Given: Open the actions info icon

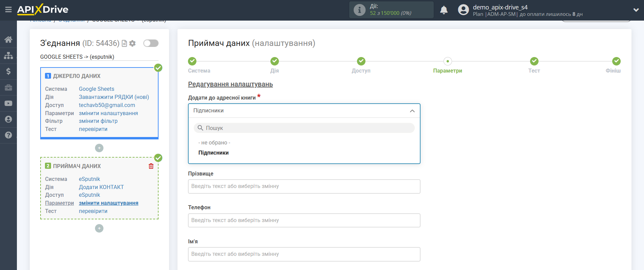Looking at the screenshot, I should click(x=359, y=10).
